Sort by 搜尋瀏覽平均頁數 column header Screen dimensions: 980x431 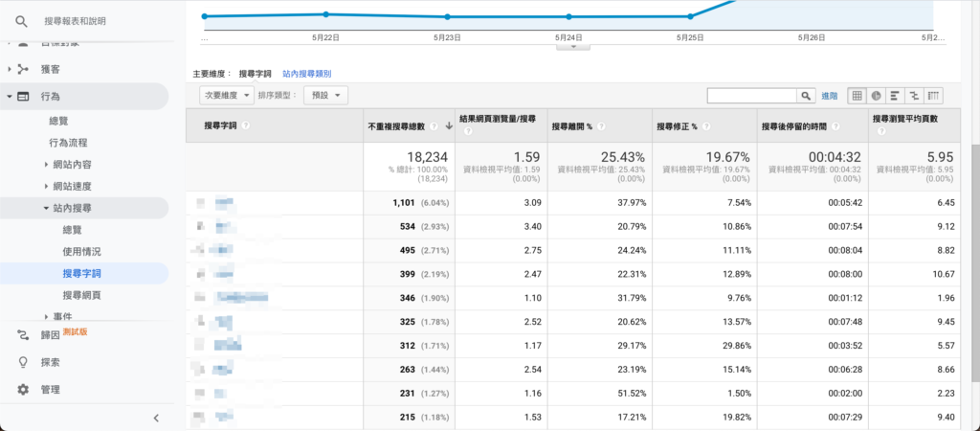pos(906,118)
